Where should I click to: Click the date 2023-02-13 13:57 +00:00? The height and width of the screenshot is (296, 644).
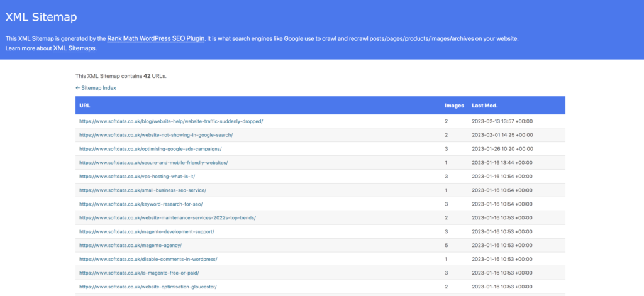pyautogui.click(x=502, y=121)
